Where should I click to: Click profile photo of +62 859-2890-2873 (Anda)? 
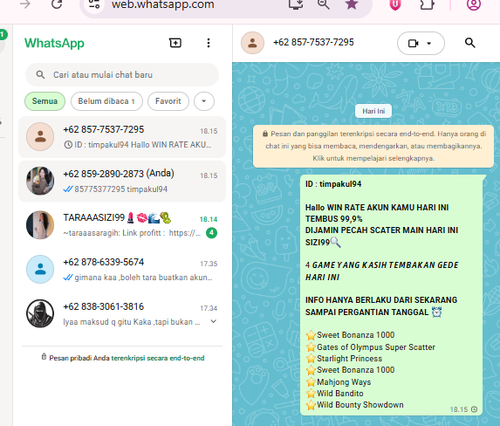[40, 181]
